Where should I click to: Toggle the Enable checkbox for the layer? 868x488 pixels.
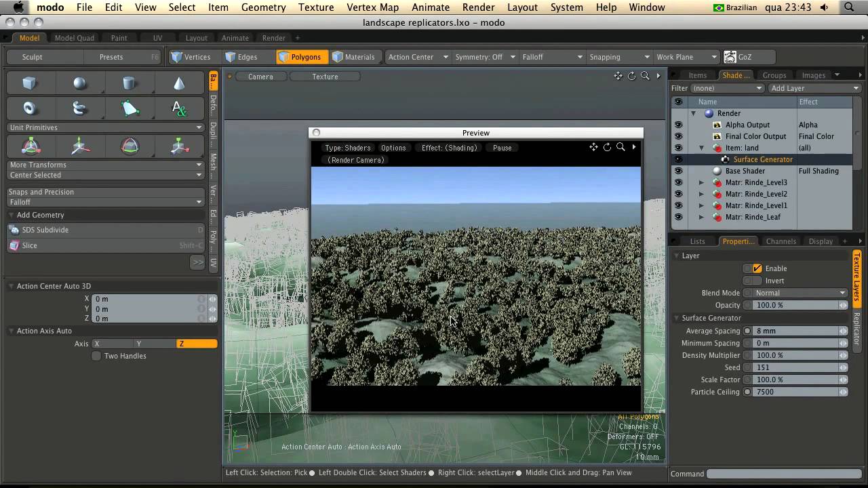pos(757,268)
